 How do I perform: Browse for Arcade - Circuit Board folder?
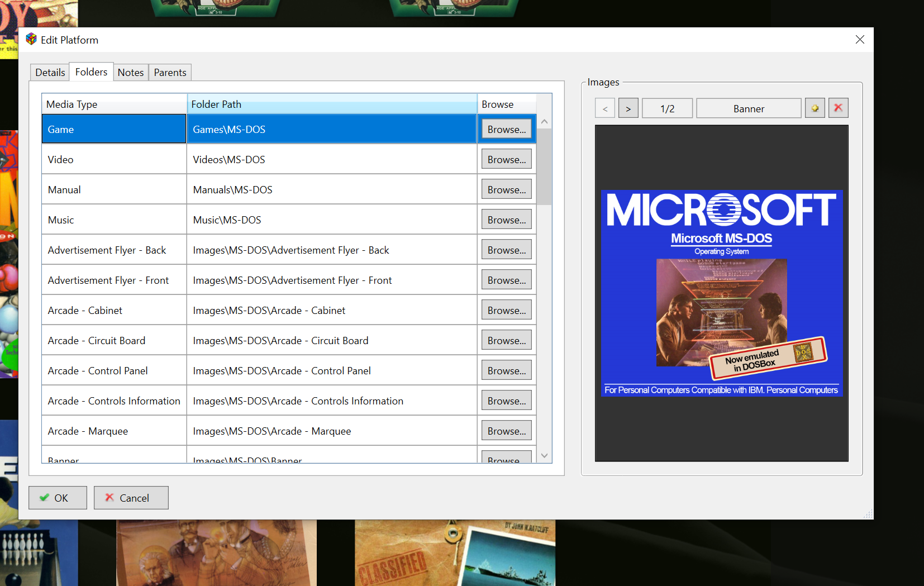[x=506, y=340]
